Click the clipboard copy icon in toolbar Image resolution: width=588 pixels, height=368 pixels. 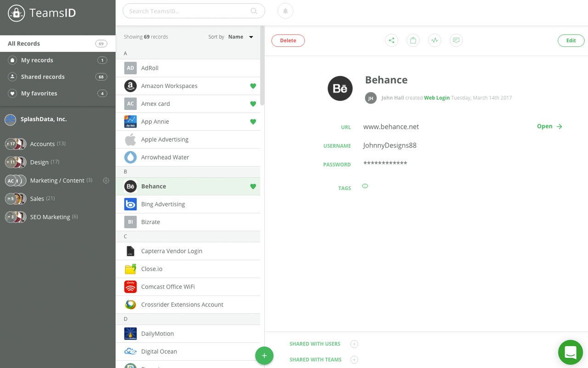[x=413, y=40]
